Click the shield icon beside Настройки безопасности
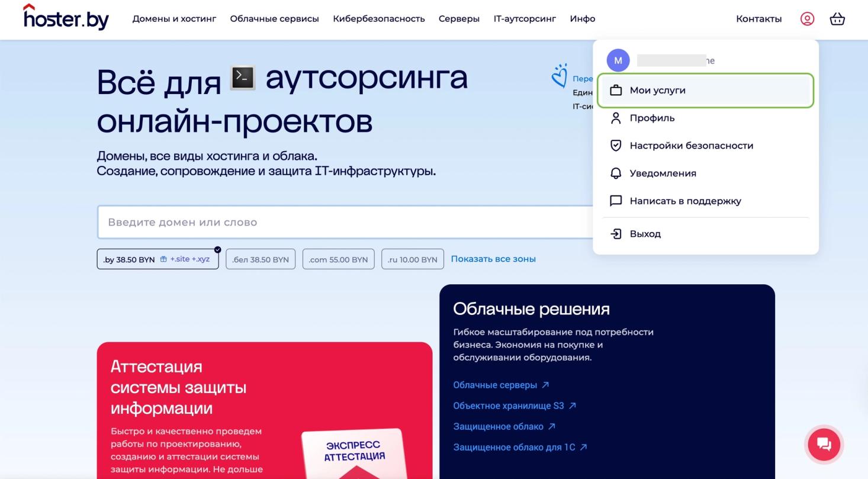Screen dimensions: 868x479 tap(616, 146)
